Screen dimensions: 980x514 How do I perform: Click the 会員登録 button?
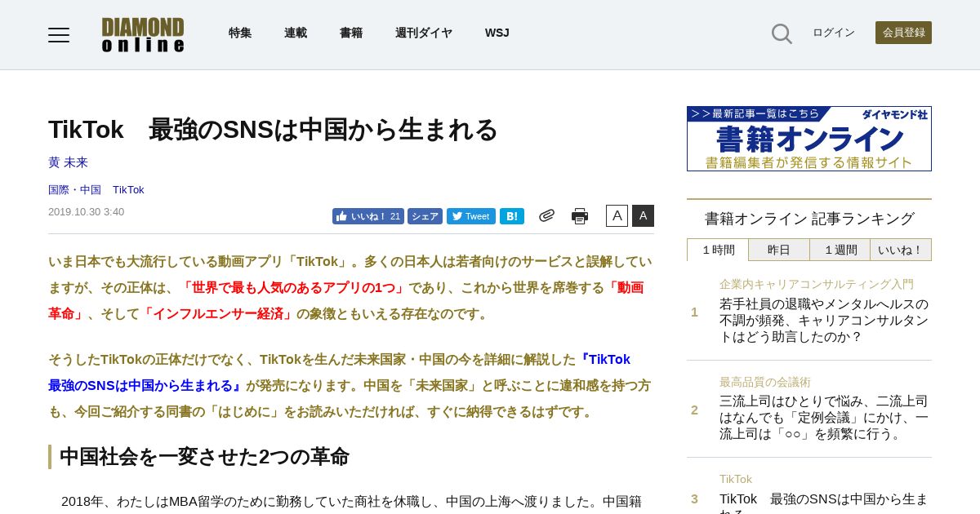[903, 33]
